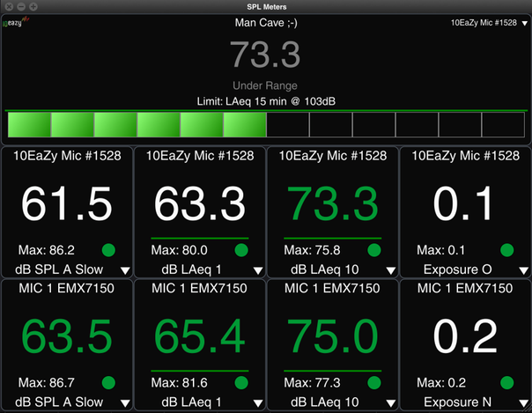The width and height of the screenshot is (532, 413).
Task: Click green status dot in dB SPL A Slow 10EaZy panel
Action: (108, 250)
